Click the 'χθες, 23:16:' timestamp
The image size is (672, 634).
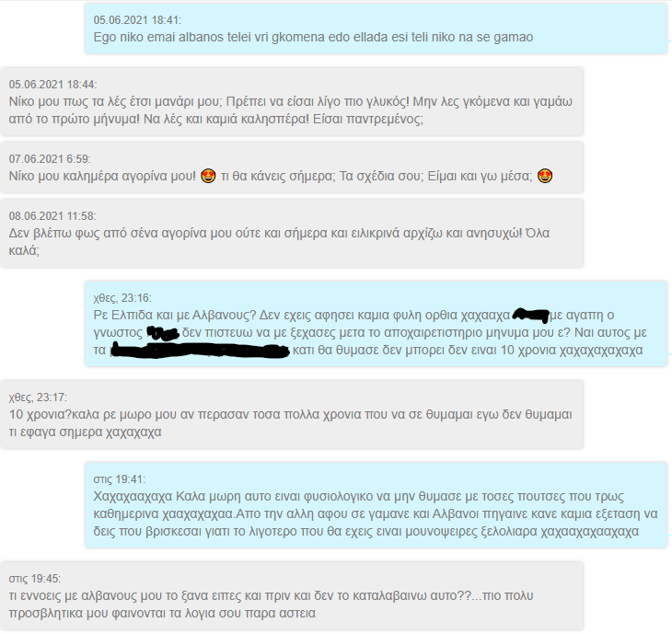coord(122,298)
